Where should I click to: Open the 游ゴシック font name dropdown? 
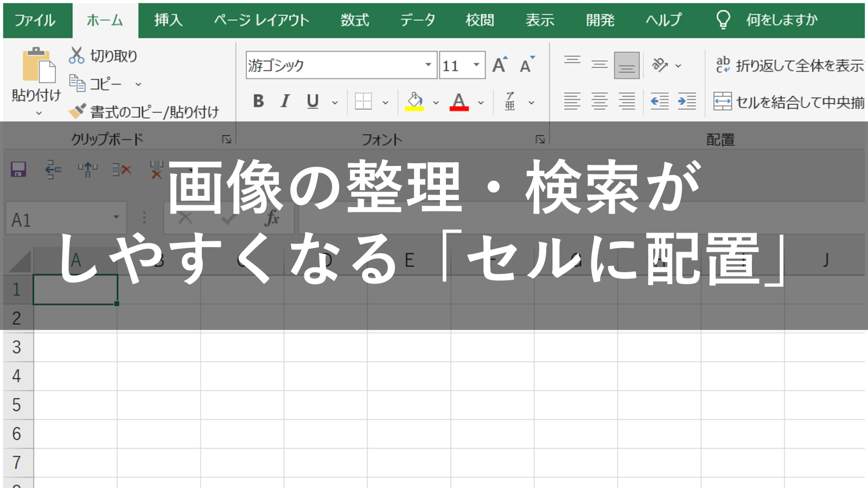[x=428, y=65]
